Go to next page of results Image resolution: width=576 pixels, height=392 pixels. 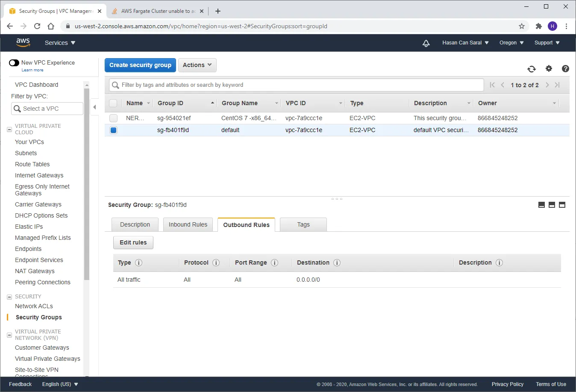[547, 85]
